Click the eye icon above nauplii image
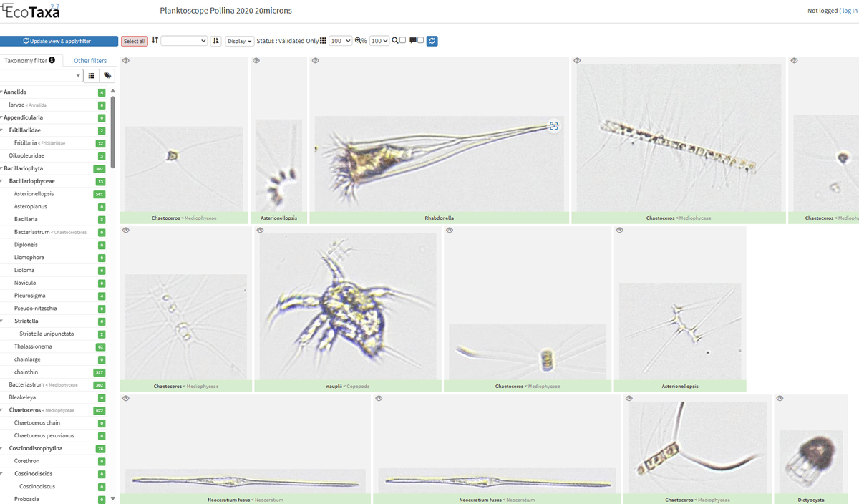 [260, 231]
